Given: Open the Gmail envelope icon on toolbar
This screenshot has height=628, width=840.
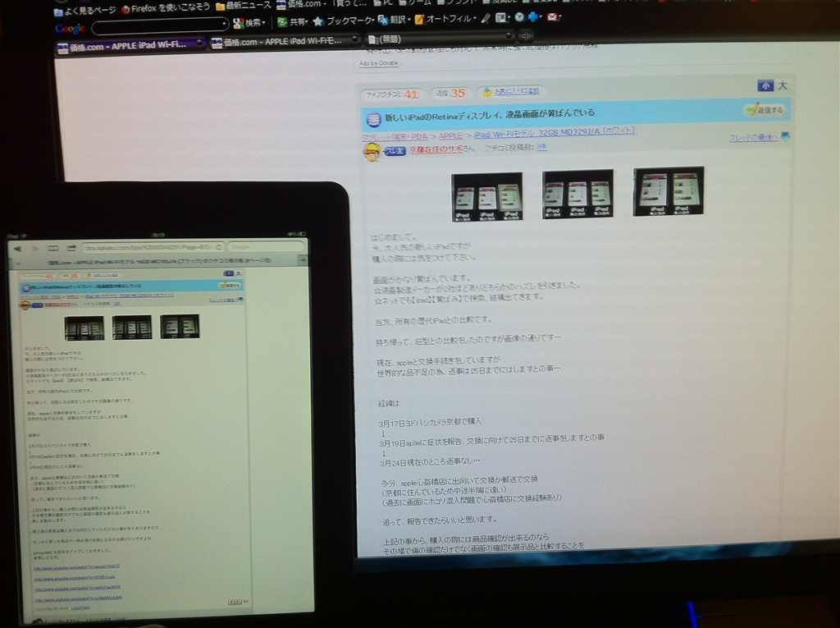Looking at the screenshot, I should pyautogui.click(x=554, y=17).
